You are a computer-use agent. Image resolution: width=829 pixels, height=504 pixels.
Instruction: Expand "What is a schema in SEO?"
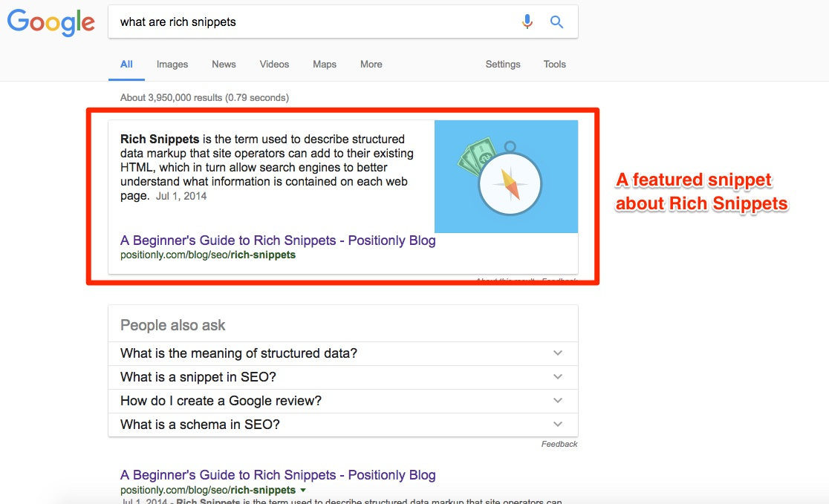(342, 425)
